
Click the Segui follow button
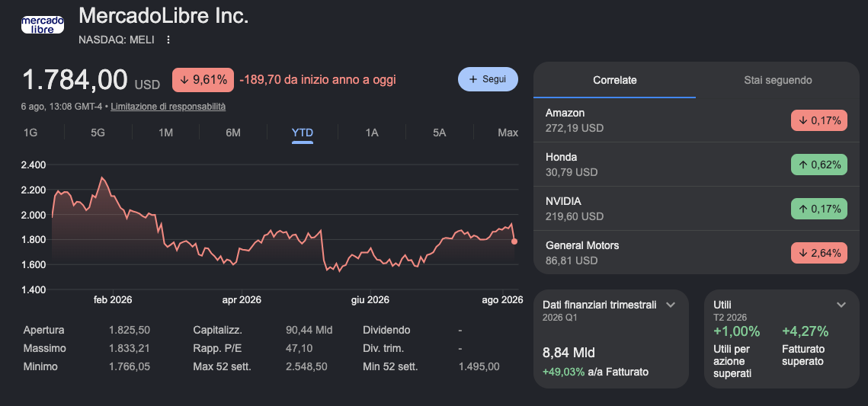pyautogui.click(x=488, y=79)
